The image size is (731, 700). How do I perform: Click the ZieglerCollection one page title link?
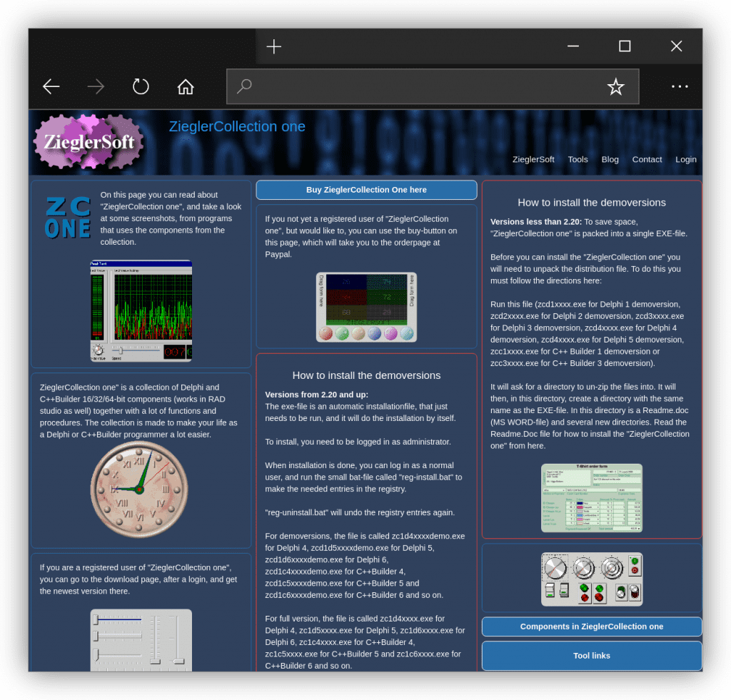(237, 126)
